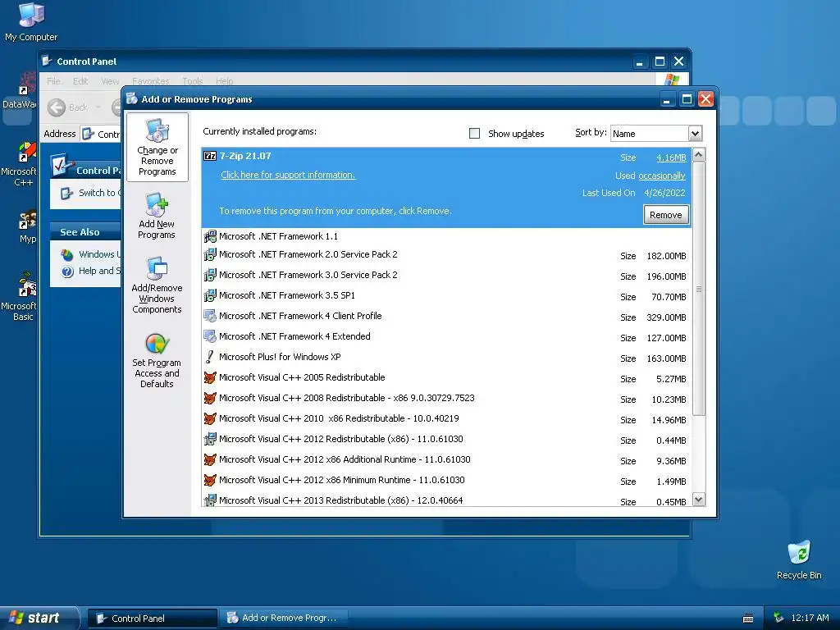Image resolution: width=840 pixels, height=630 pixels.
Task: Click the .NET Framework 4 Extended icon
Action: pos(210,336)
